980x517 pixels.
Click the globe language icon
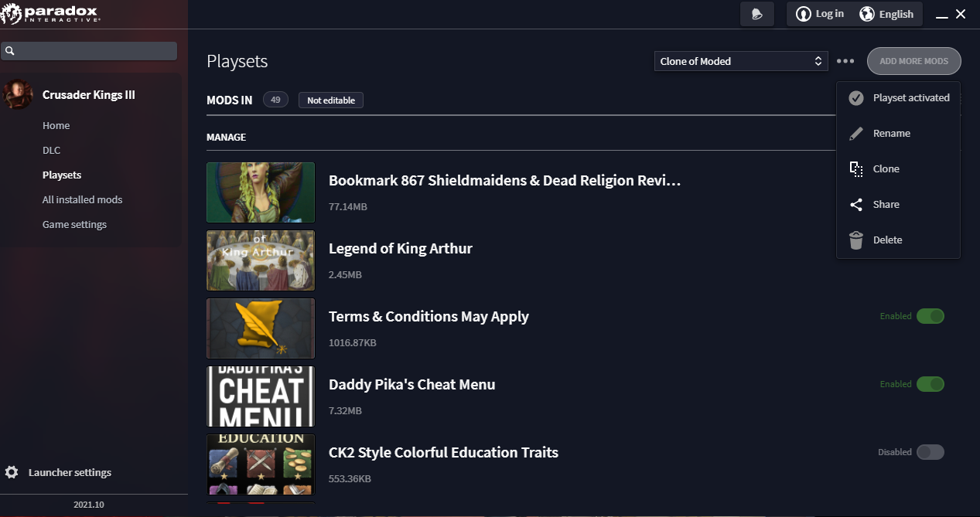867,14
